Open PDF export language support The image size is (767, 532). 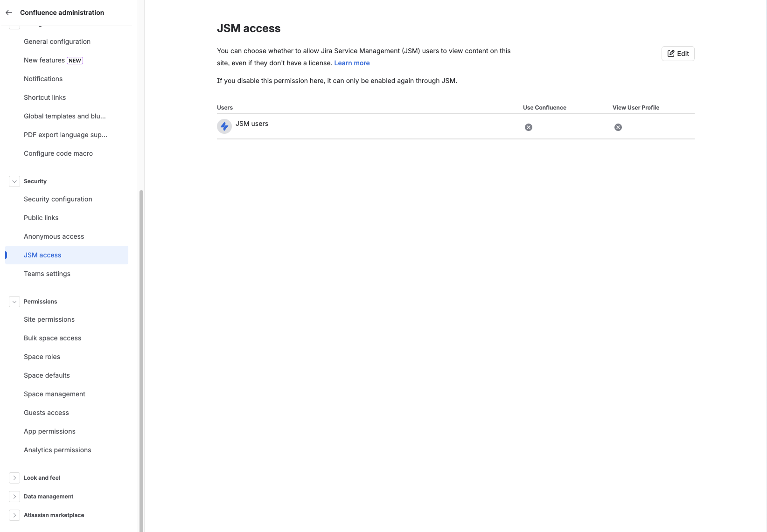click(x=67, y=135)
